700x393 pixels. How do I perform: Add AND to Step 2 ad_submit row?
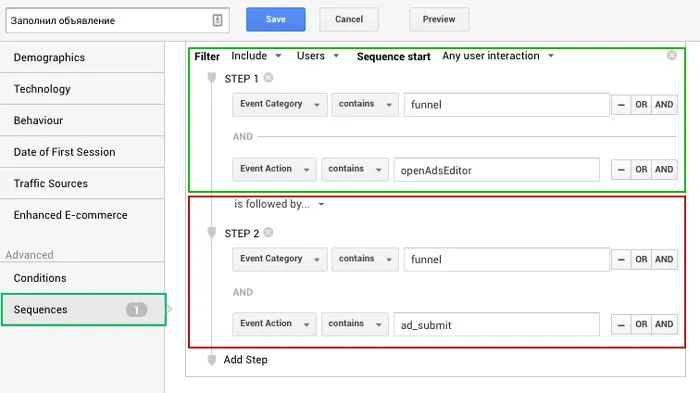click(x=664, y=325)
